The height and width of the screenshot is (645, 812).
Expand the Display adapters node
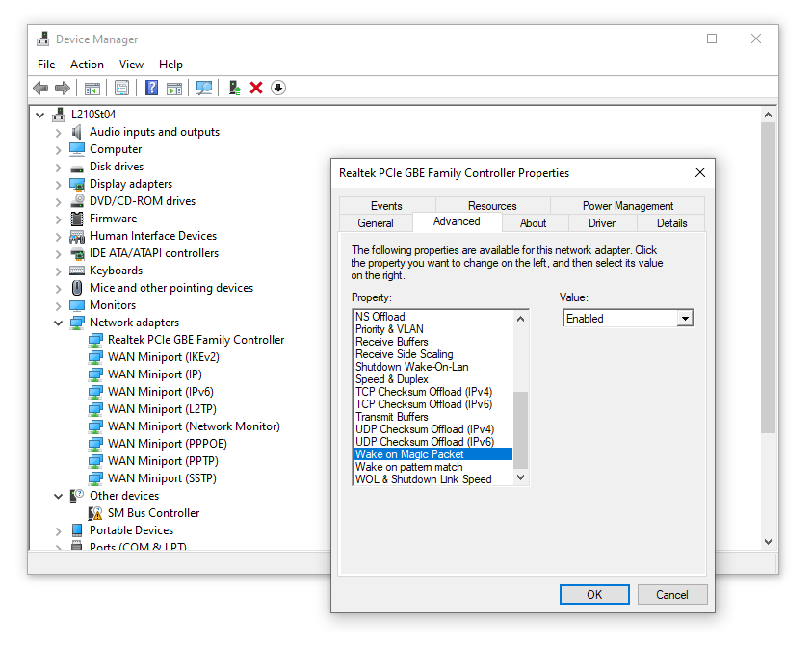tap(58, 184)
